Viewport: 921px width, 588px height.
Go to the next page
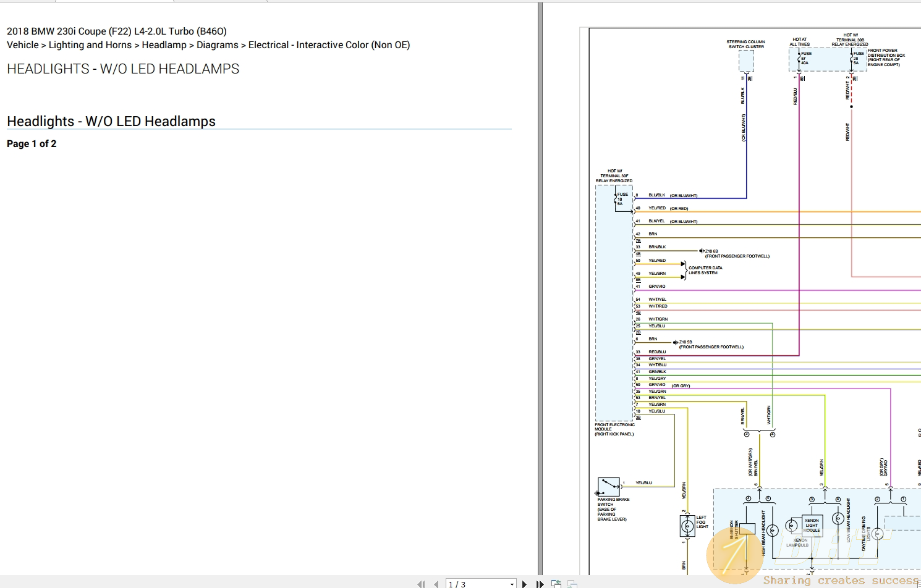(x=524, y=584)
